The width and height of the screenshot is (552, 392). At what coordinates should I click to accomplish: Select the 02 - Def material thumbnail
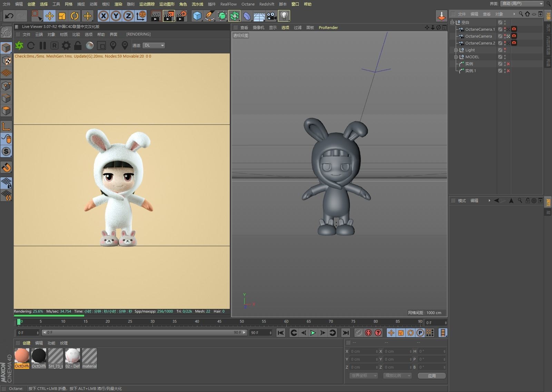pyautogui.click(x=72, y=358)
